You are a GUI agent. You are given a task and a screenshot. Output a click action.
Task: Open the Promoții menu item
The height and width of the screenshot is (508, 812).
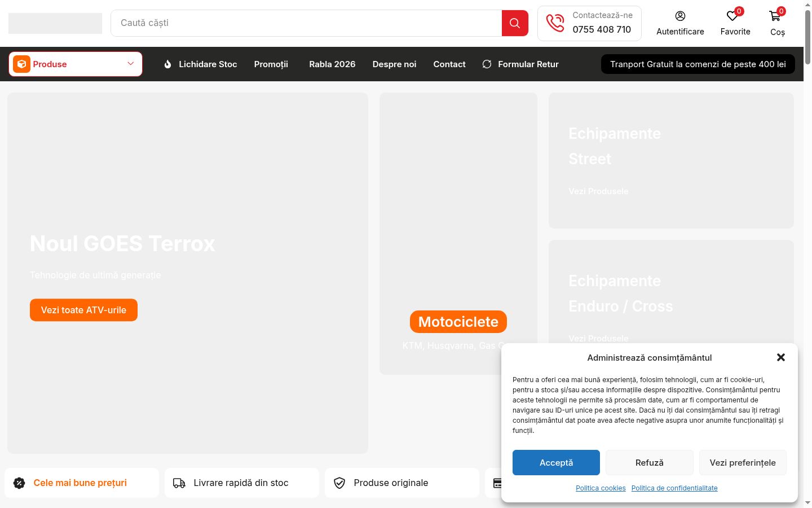(x=271, y=64)
